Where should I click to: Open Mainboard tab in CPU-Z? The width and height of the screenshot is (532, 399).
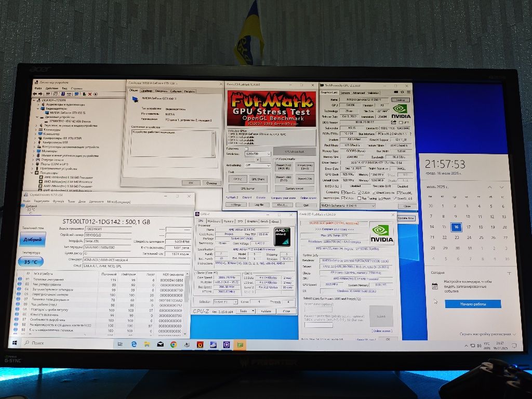click(x=214, y=221)
